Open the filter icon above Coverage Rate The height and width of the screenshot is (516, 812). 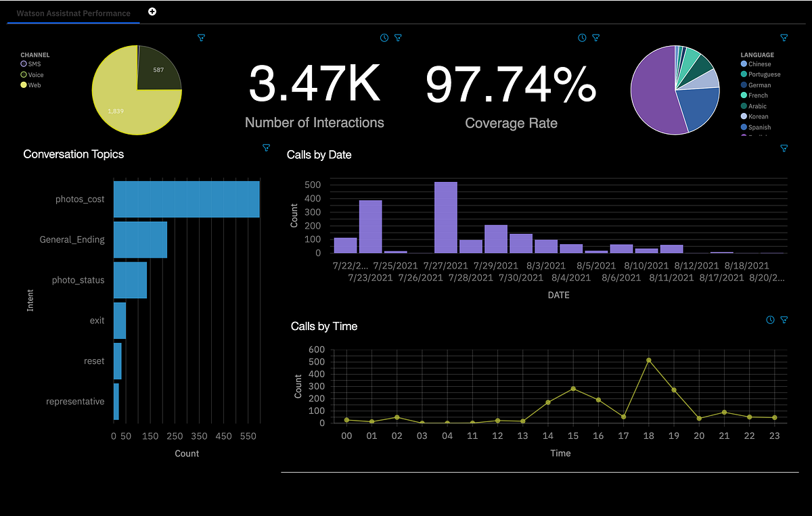595,38
